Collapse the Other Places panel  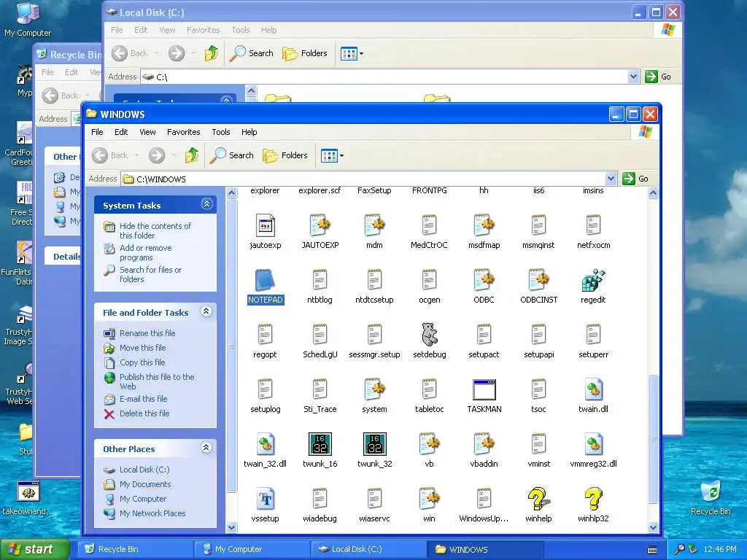click(x=206, y=448)
